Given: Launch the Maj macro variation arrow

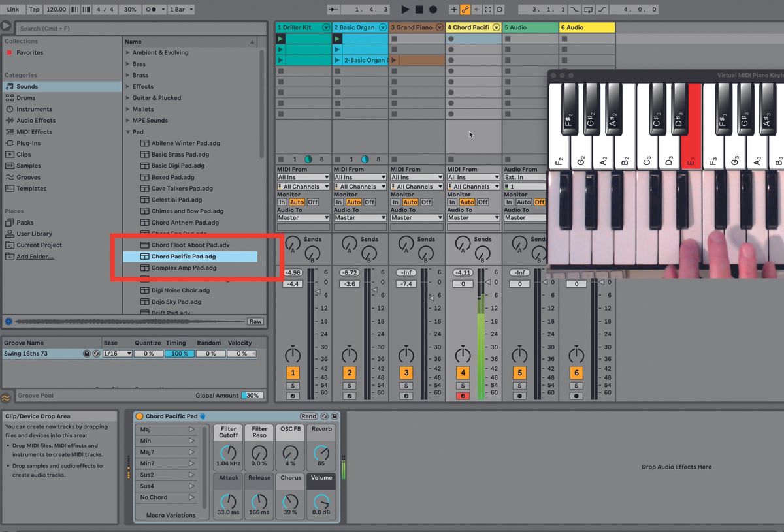Looking at the screenshot, I should 191,430.
